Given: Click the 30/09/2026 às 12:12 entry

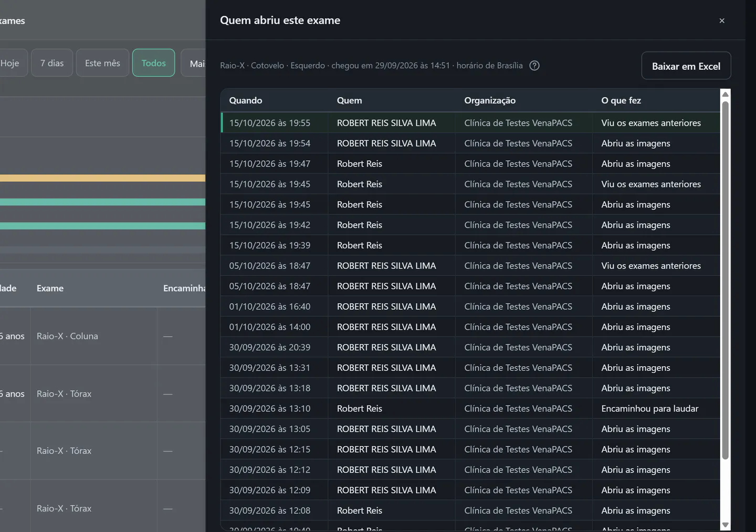Looking at the screenshot, I should [x=470, y=470].
